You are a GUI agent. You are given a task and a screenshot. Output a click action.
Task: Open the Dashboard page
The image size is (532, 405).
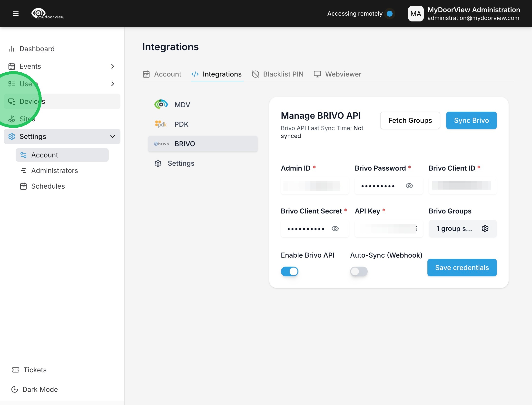(x=37, y=49)
